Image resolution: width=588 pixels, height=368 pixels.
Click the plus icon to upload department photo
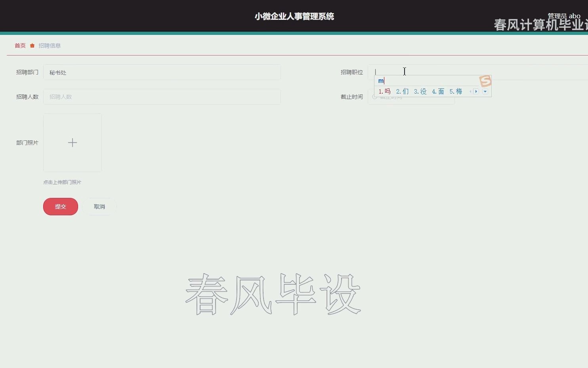[73, 143]
